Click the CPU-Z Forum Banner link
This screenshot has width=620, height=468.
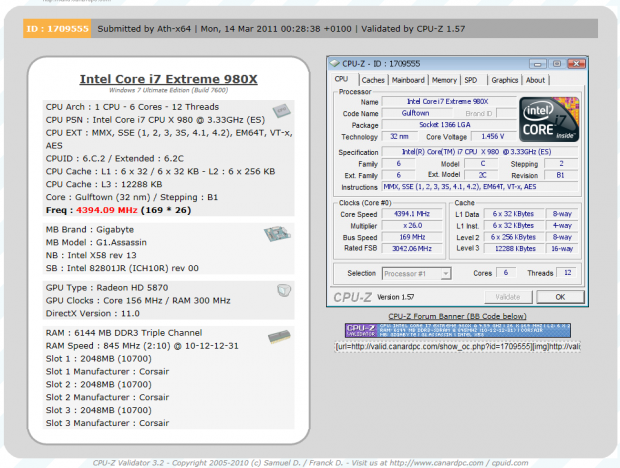click(457, 316)
